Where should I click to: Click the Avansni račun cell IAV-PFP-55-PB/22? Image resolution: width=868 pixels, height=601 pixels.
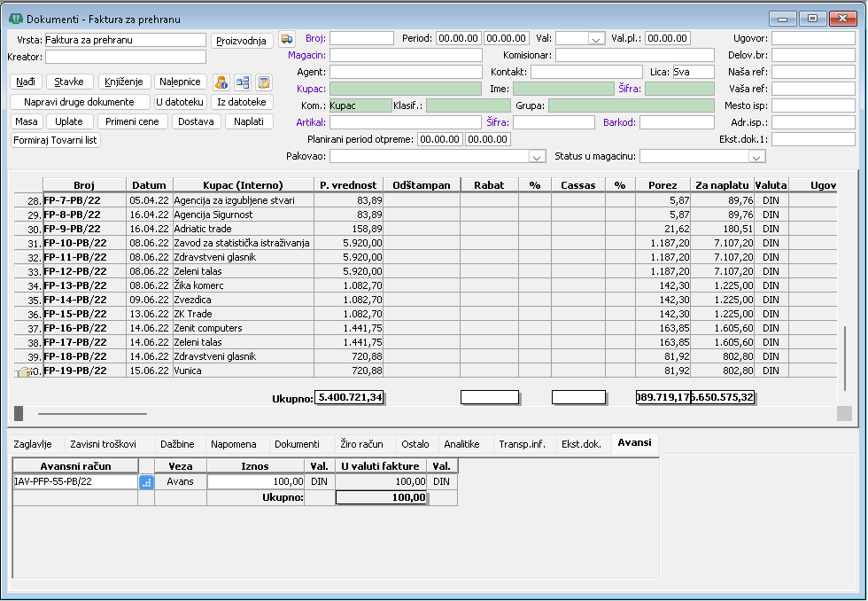pos(75,482)
